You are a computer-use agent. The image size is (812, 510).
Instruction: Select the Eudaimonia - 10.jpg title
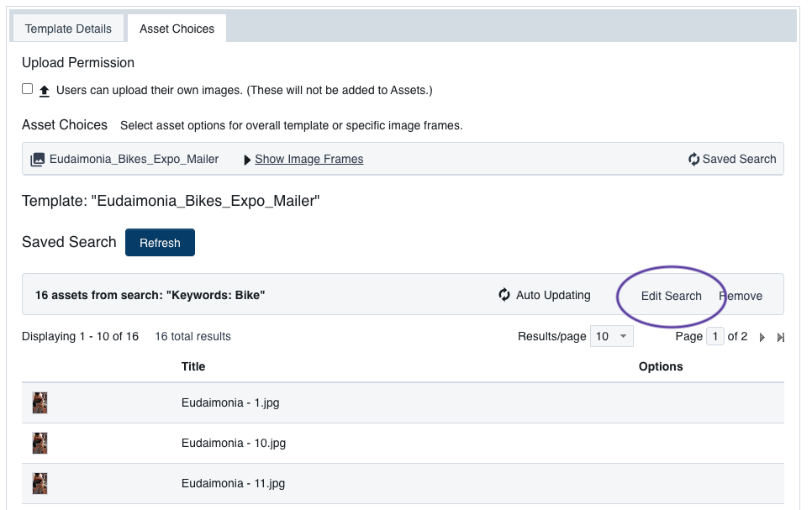(x=234, y=444)
